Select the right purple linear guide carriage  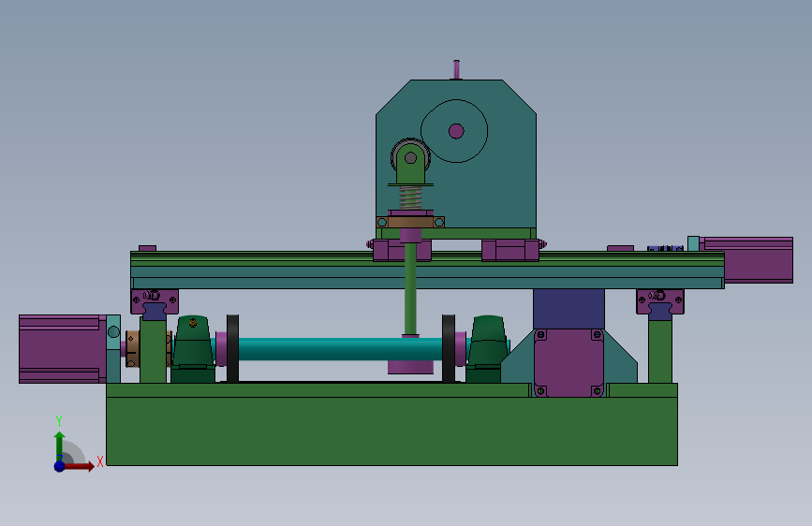(659, 301)
